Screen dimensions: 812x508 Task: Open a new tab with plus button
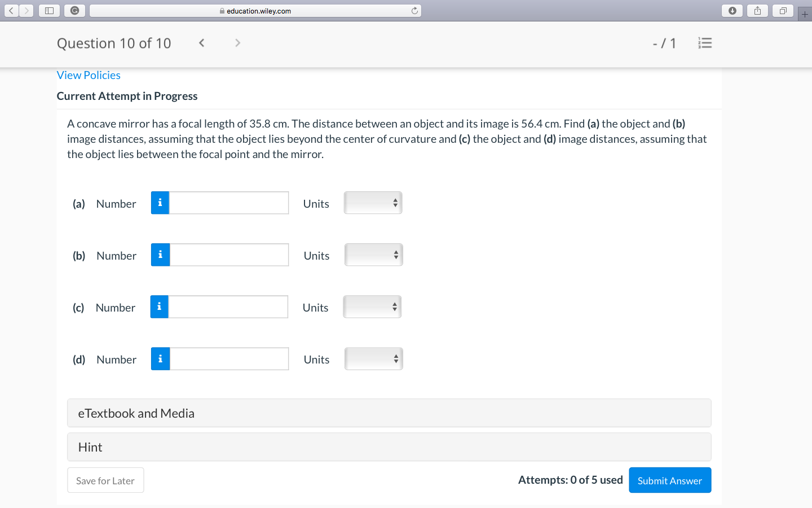tap(805, 14)
